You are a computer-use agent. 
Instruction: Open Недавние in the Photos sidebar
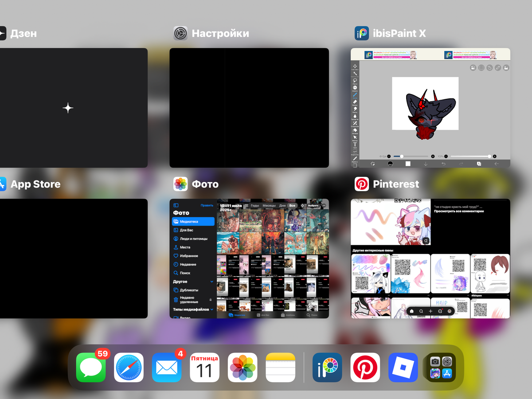(193, 264)
